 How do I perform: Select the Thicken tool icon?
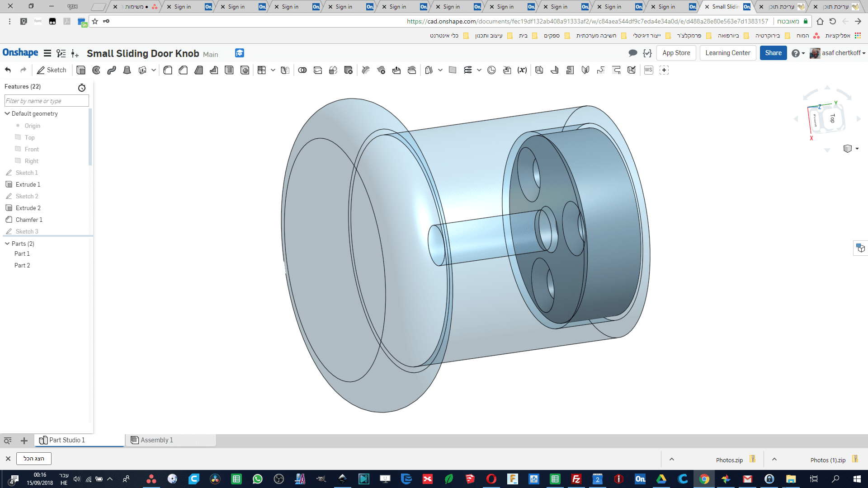(142, 70)
